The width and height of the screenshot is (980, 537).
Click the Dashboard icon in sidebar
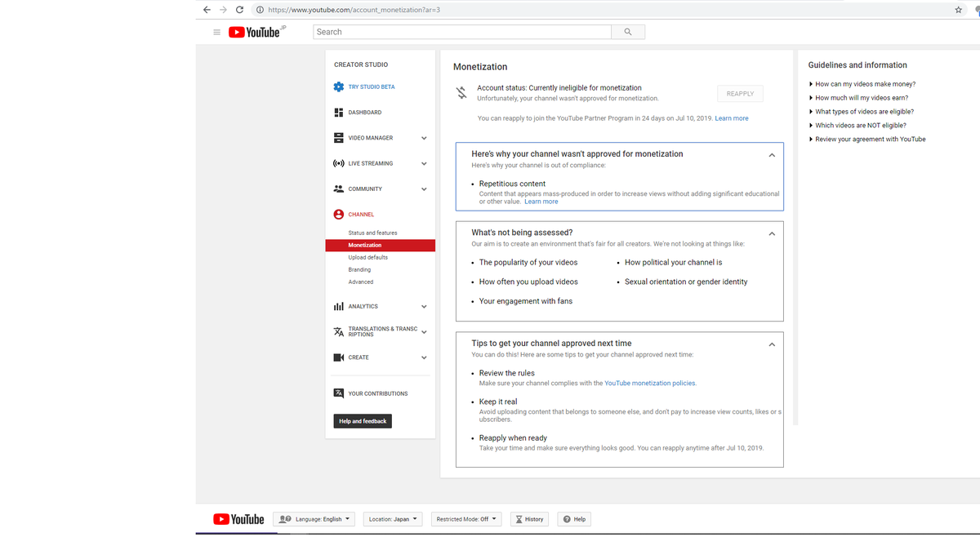pos(338,112)
